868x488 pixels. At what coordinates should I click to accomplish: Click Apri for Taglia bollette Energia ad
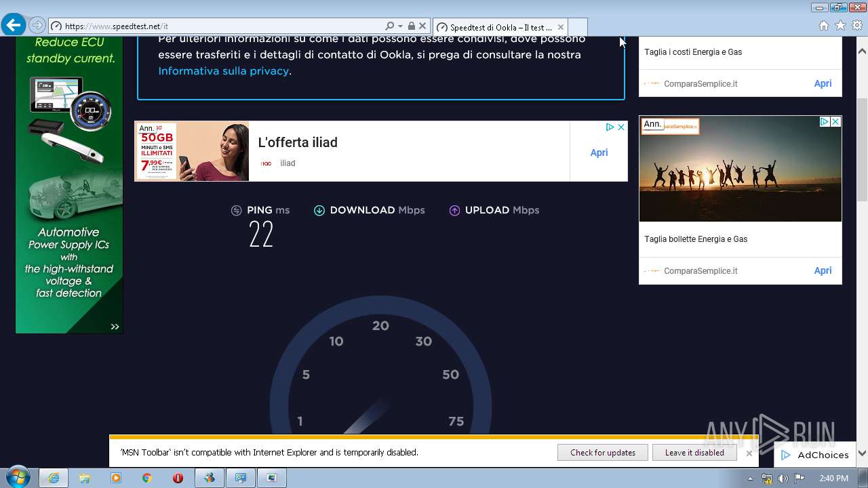[823, 270]
